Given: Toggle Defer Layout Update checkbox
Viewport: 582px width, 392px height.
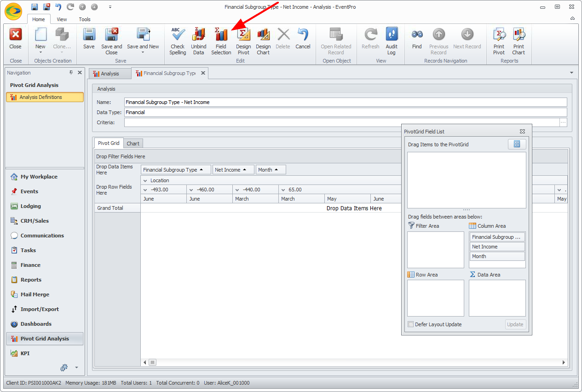Looking at the screenshot, I should 411,324.
